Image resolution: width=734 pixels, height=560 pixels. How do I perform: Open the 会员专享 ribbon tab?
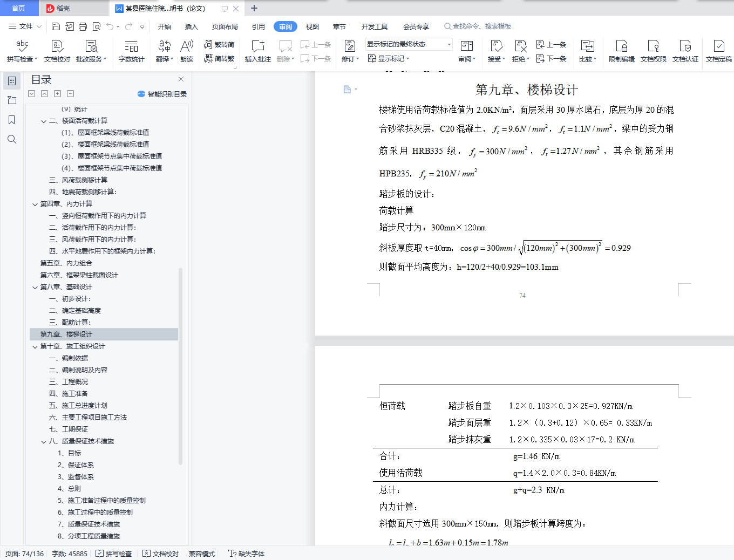point(416,26)
